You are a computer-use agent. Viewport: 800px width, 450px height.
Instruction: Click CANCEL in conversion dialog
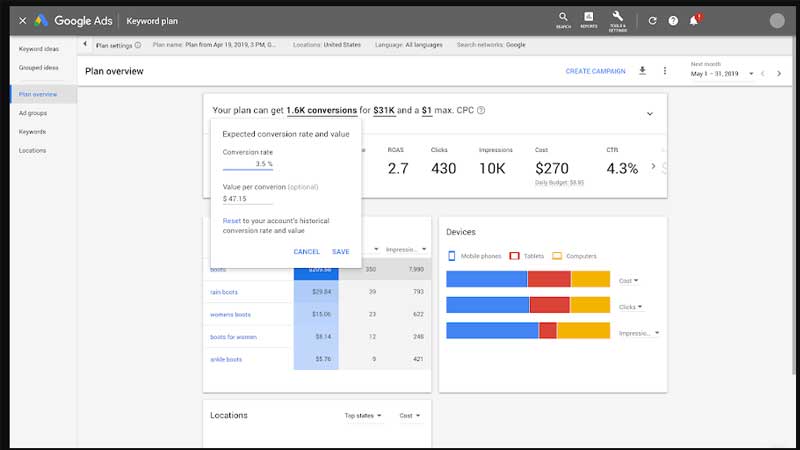click(307, 252)
